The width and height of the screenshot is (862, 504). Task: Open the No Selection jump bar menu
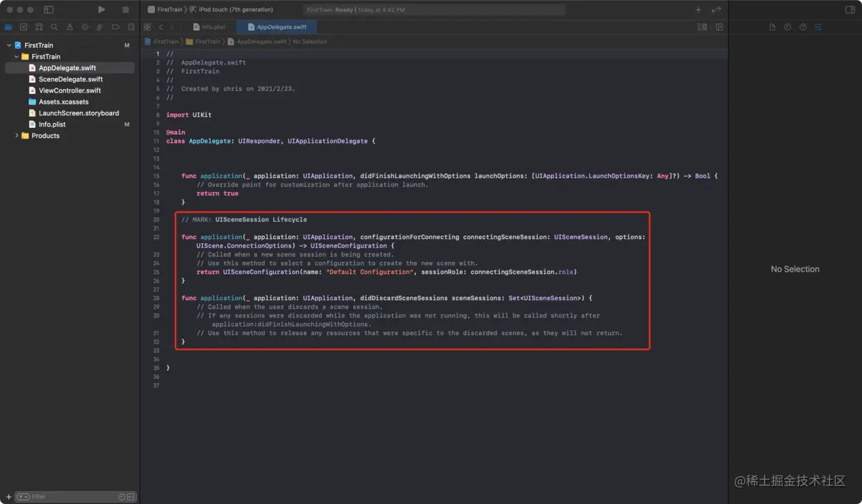309,42
